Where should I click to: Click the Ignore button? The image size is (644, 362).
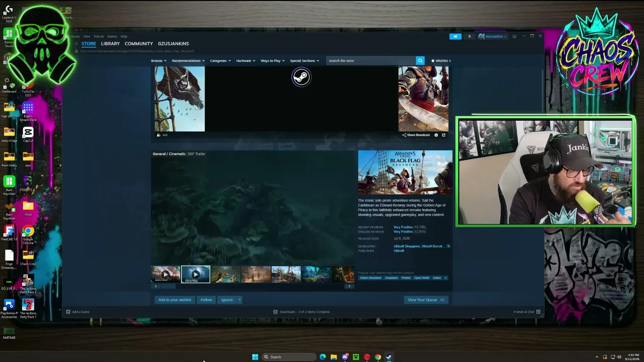pyautogui.click(x=227, y=300)
